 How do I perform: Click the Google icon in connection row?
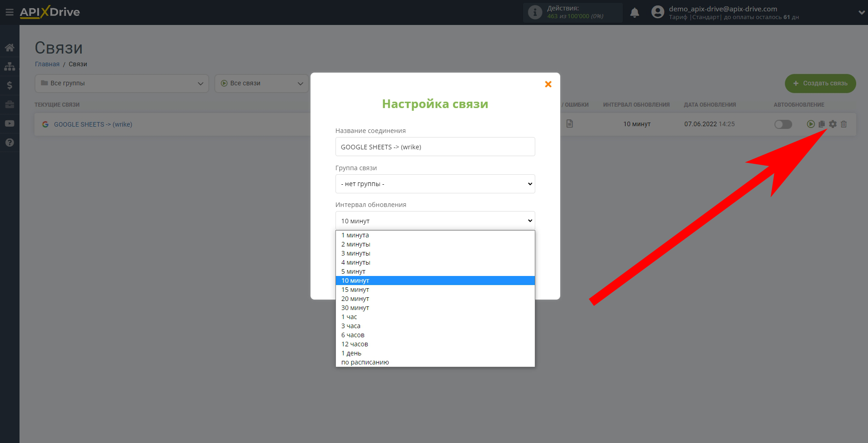45,124
